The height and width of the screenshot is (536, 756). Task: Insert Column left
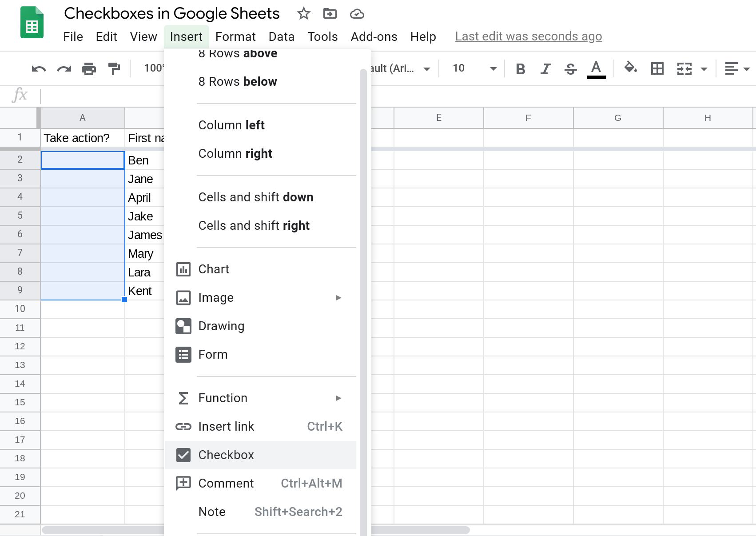click(x=261, y=125)
